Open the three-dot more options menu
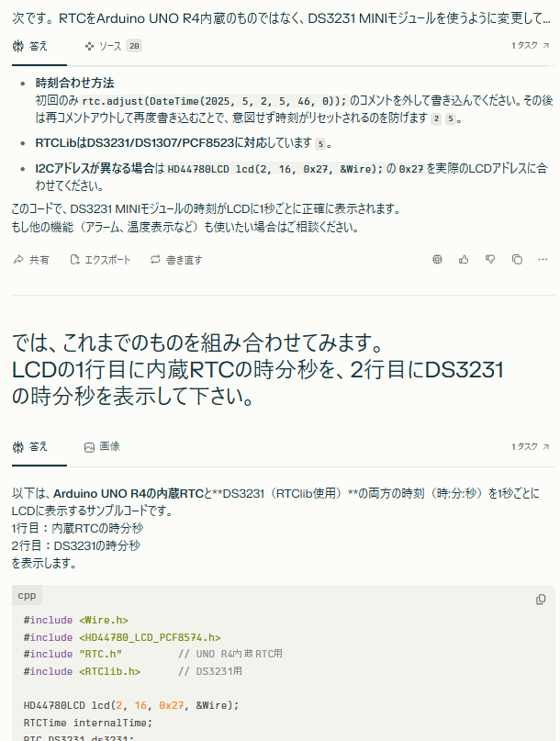This screenshot has height=741, width=560. click(543, 260)
